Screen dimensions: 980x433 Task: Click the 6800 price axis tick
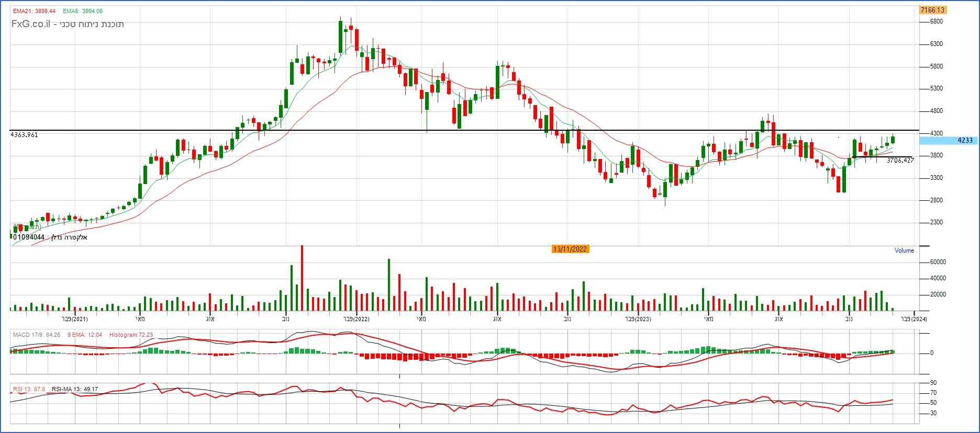[937, 21]
